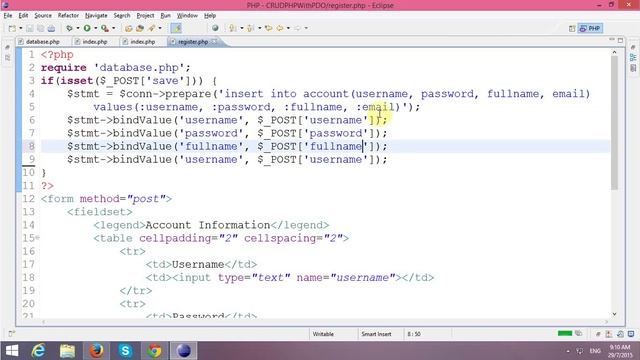Screen dimensions: 640x360
Task: Open the Navigate menu
Action: [x=96, y=16]
